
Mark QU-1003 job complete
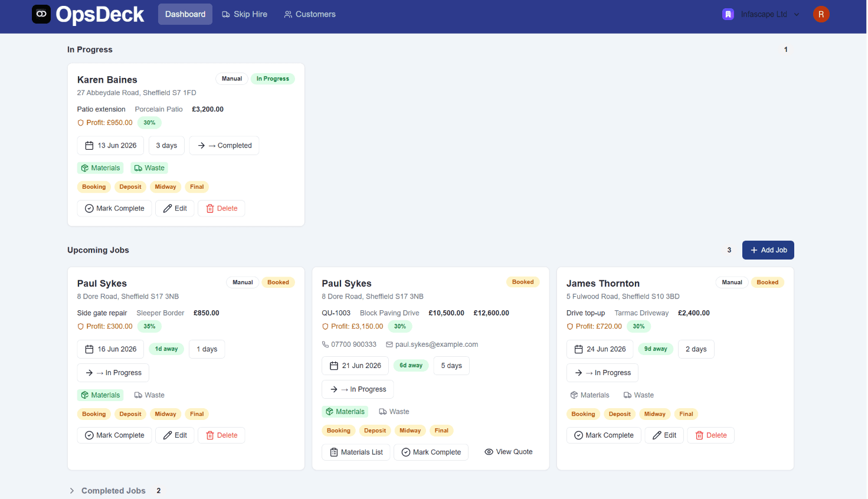[431, 452]
